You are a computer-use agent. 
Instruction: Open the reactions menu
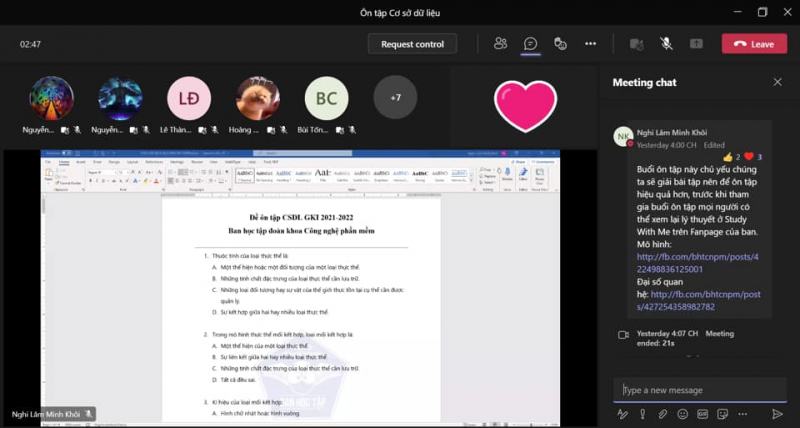point(561,44)
